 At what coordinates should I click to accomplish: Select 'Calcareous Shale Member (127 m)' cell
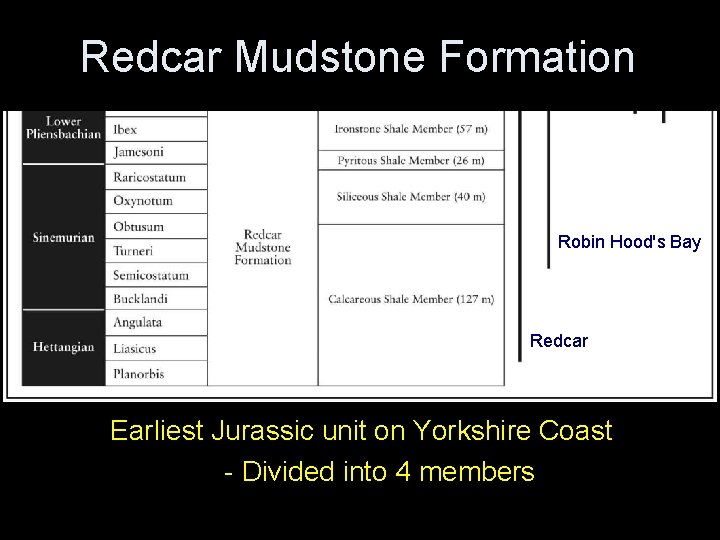coord(411,305)
